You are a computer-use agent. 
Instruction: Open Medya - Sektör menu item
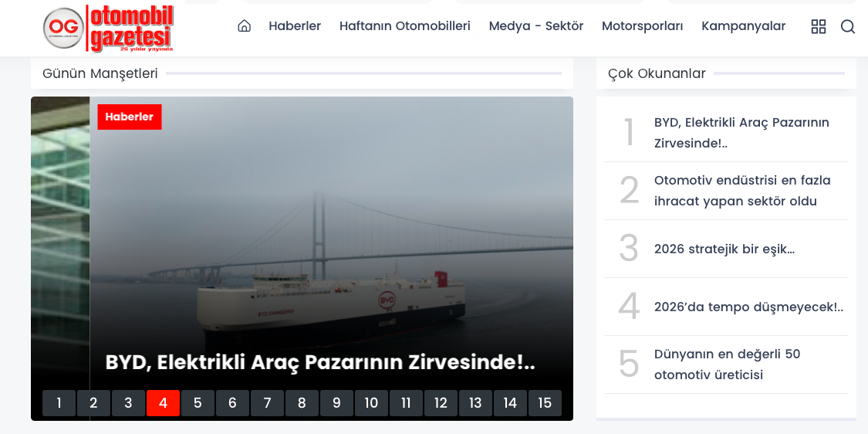coord(536,26)
